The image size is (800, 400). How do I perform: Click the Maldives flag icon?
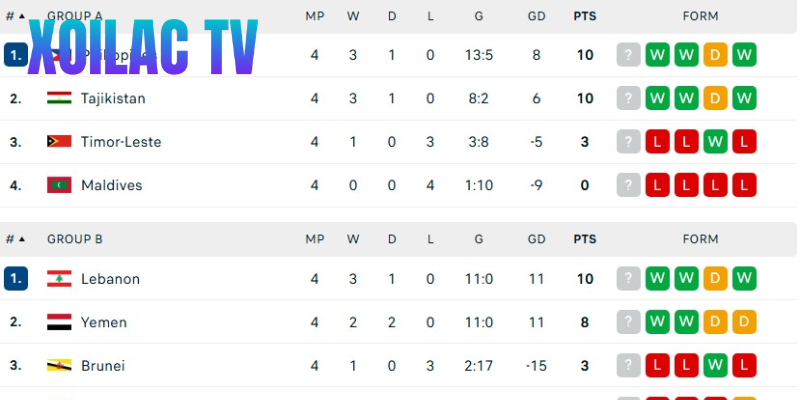(x=59, y=185)
